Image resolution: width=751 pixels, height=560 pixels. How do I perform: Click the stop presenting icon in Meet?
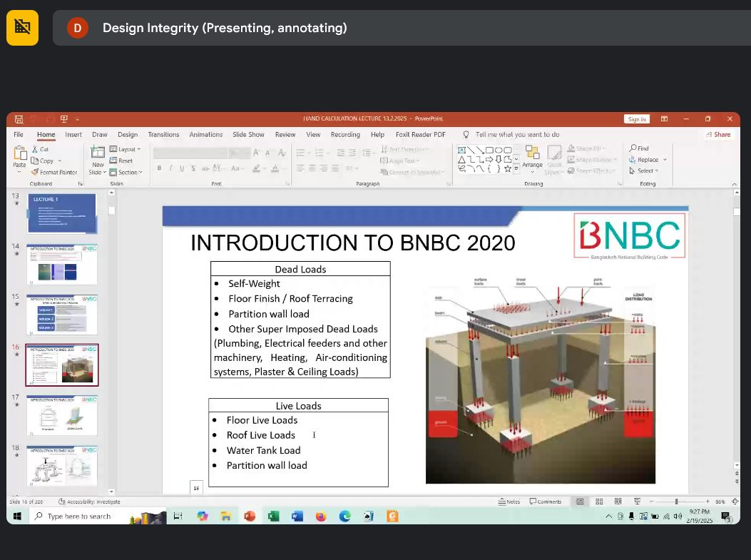point(23,28)
